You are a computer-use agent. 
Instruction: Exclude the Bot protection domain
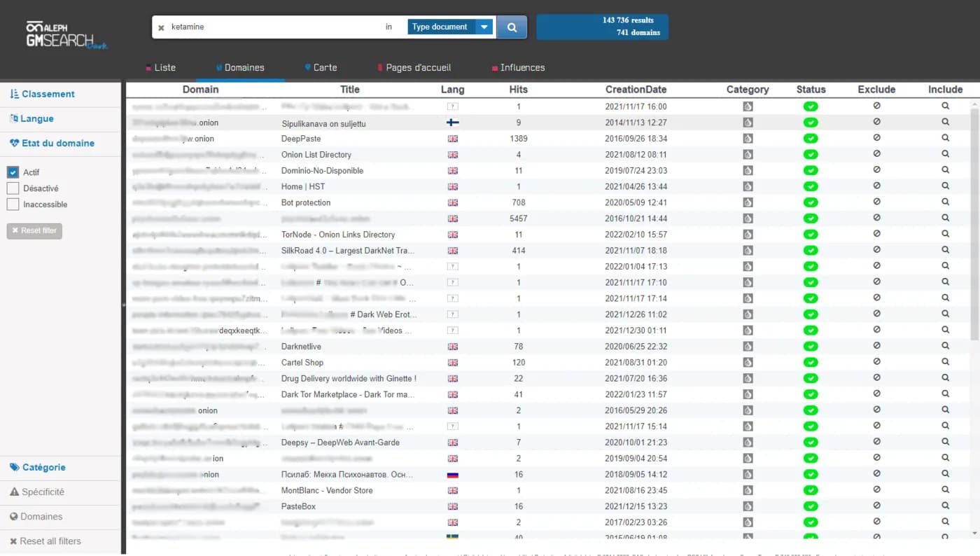click(876, 202)
